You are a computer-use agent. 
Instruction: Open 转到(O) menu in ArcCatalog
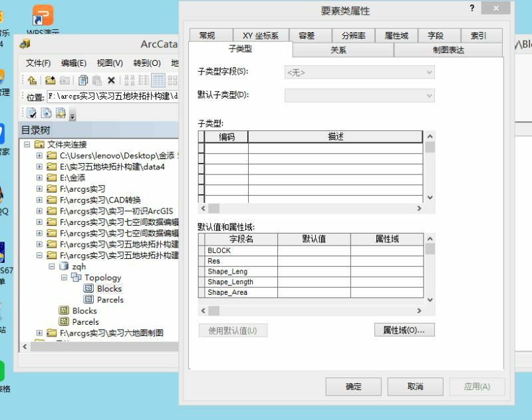[146, 63]
